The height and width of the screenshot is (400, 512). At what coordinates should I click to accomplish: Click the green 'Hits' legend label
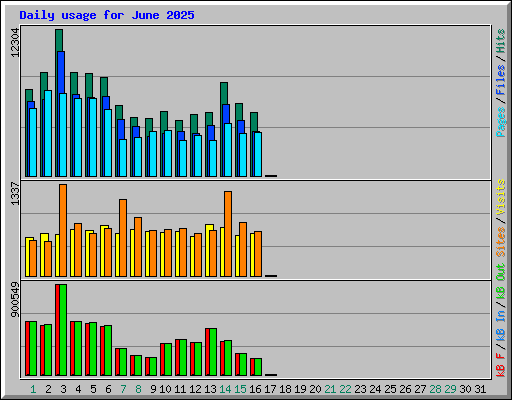[x=501, y=41]
